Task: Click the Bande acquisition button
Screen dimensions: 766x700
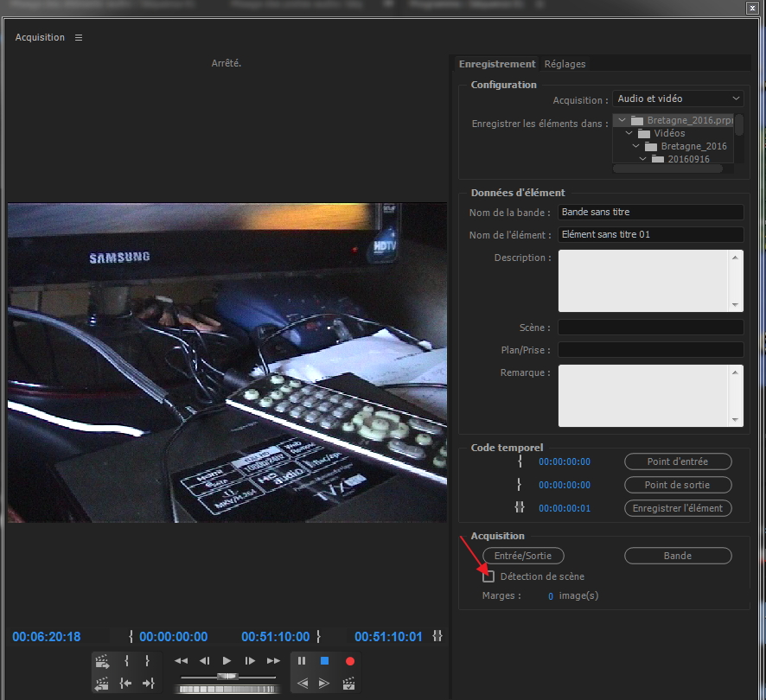Action: click(678, 556)
